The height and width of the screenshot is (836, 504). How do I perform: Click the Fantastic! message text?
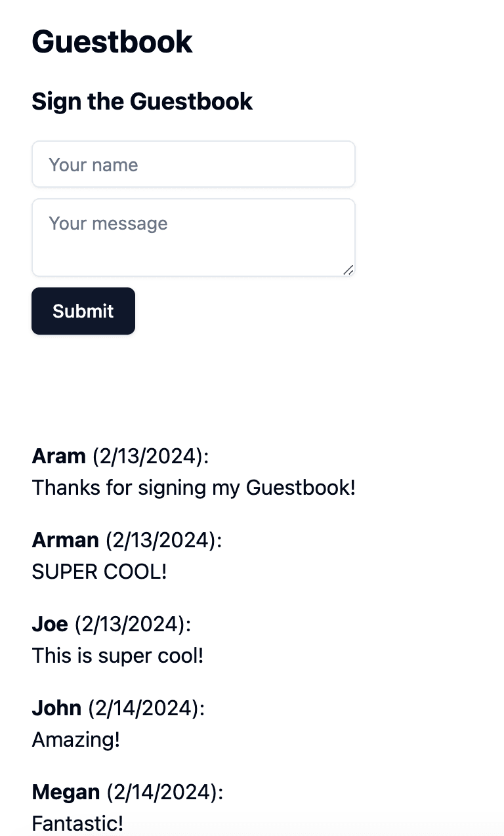click(77, 823)
